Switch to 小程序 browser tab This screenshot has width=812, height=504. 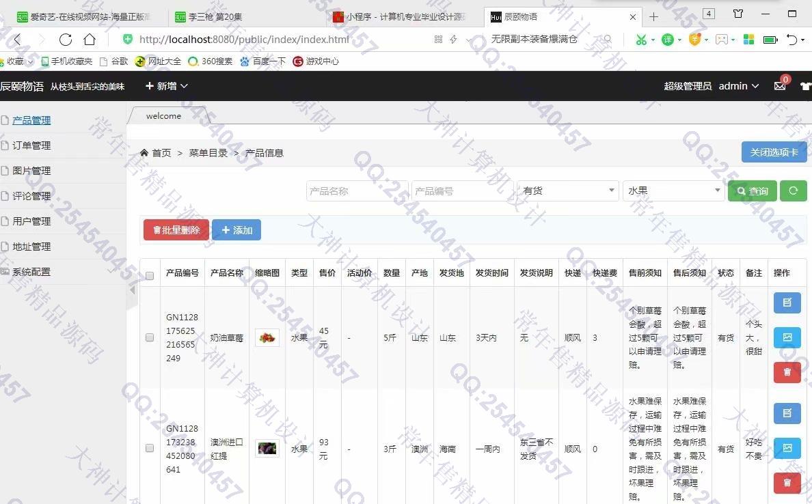406,17
